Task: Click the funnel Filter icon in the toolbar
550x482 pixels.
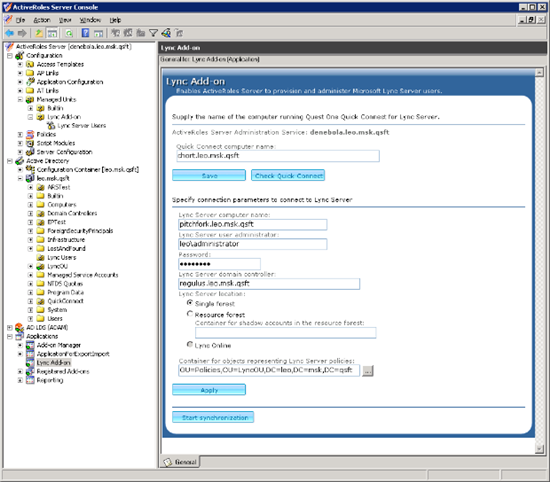Action: (153, 33)
